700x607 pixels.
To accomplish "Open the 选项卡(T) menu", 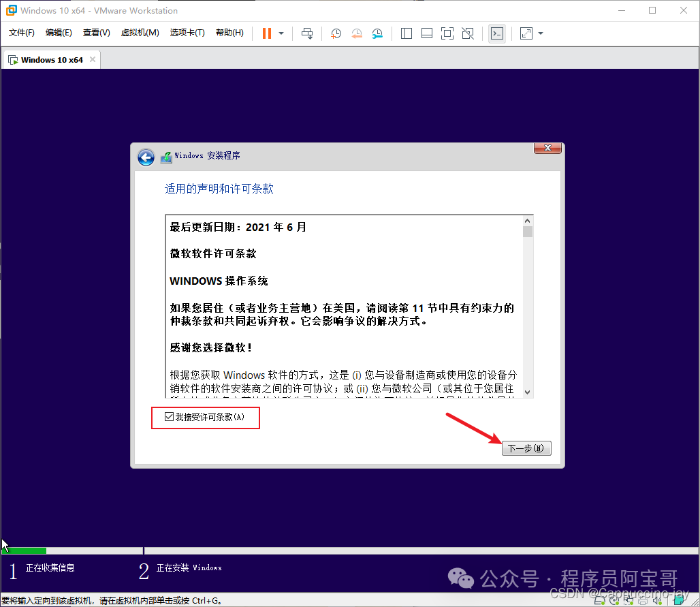I will [x=187, y=33].
